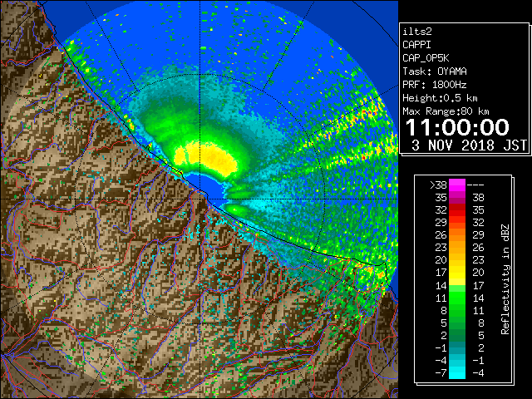Select the 'Height:0.5 km' text
Viewport: 532px width, 399px height.
(x=440, y=98)
